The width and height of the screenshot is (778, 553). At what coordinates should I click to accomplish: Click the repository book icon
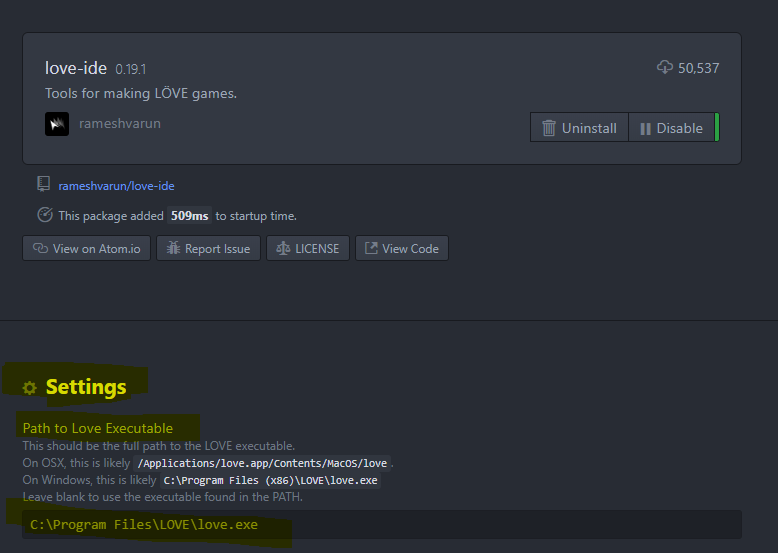[x=44, y=184]
